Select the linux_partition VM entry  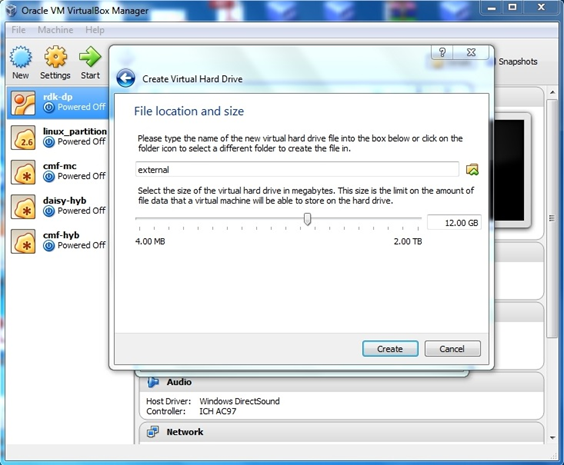[58, 137]
